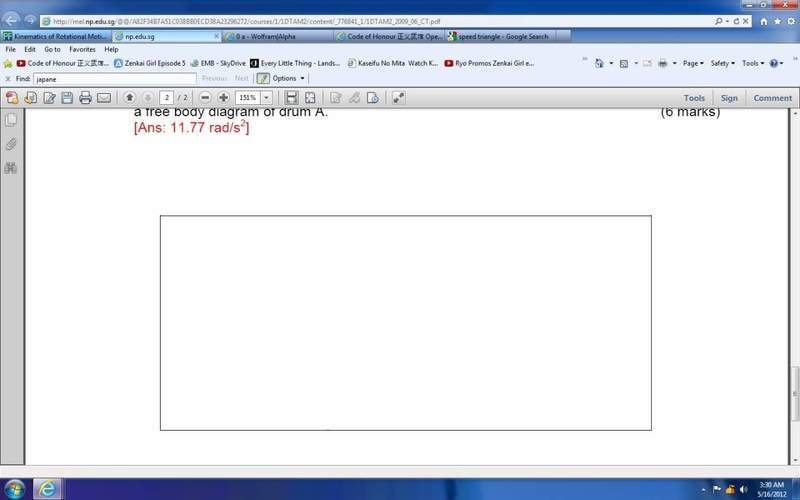Open the attachments paperclip panel

coord(11,144)
